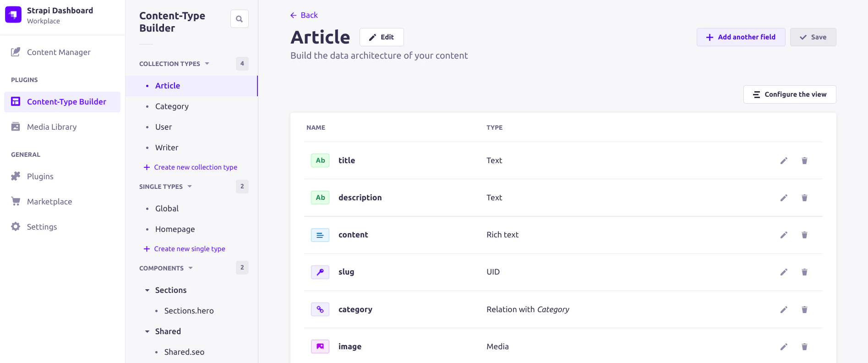Collapse the Shared component group
This screenshot has width=868, height=363.
coord(147,331)
